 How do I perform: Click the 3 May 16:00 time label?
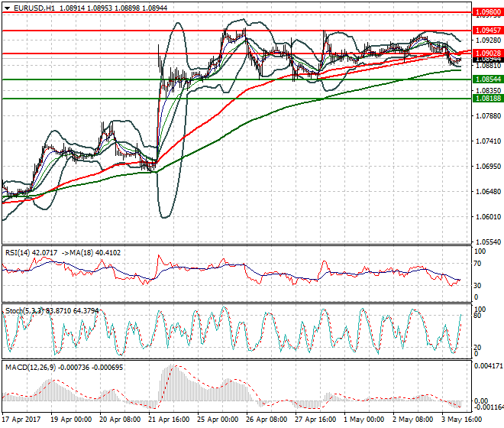pyautogui.click(x=462, y=420)
